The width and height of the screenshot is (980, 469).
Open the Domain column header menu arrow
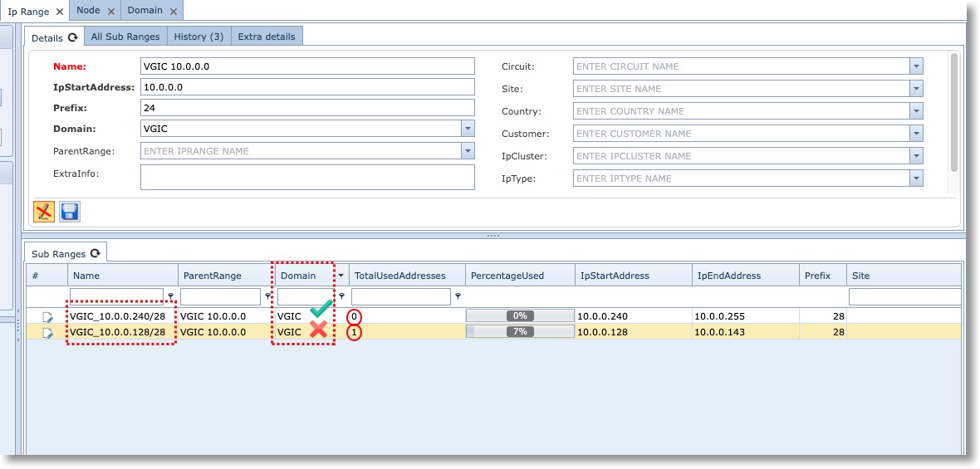point(341,276)
